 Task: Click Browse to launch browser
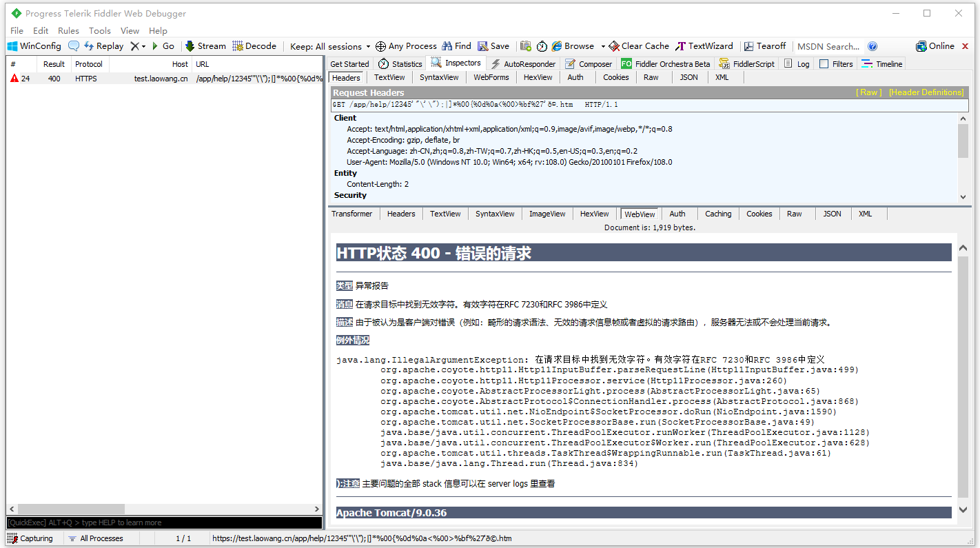coord(573,46)
